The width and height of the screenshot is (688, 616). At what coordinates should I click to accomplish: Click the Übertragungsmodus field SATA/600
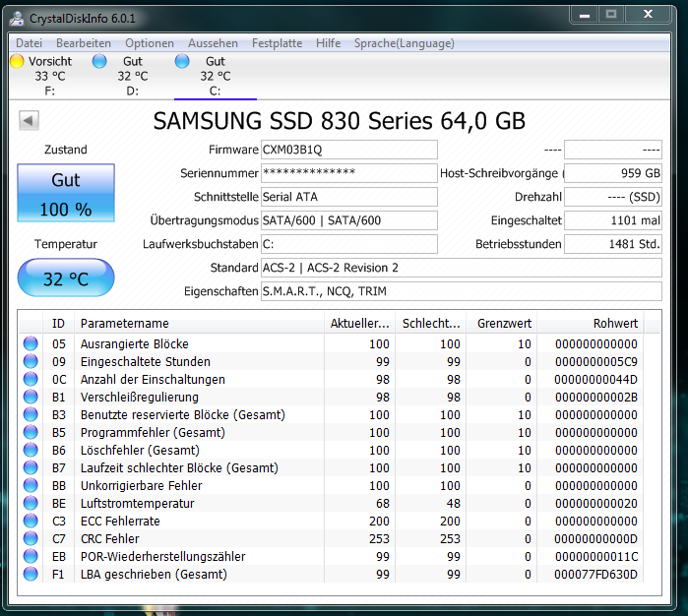(x=349, y=220)
